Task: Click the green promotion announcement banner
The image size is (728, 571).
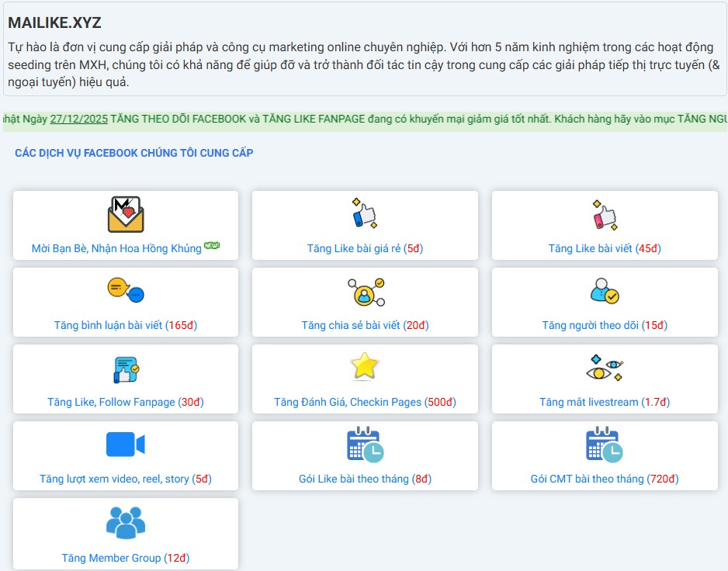Action: tap(365, 120)
